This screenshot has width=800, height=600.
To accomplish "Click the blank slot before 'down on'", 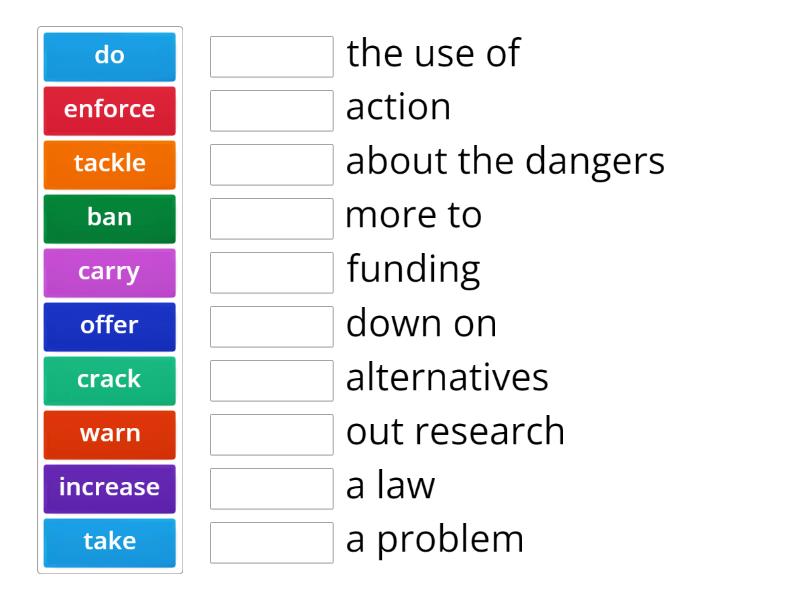I will click(x=271, y=327).
